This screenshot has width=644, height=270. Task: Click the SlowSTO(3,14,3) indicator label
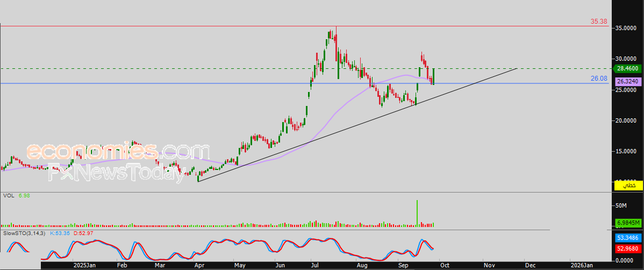[x=25, y=233]
